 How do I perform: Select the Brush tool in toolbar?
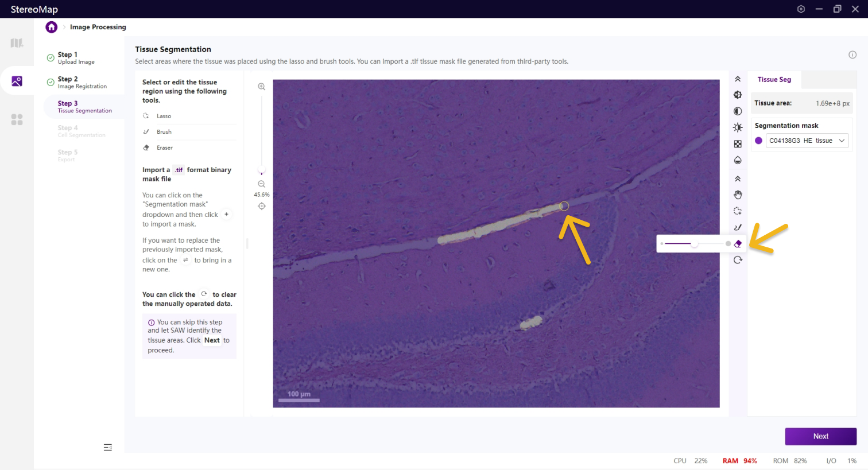click(x=738, y=227)
